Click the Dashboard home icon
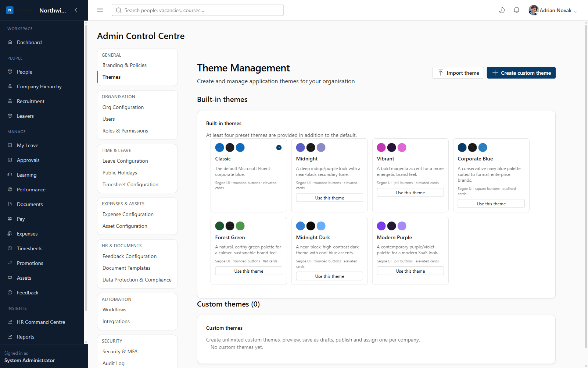This screenshot has height=368, width=588. (10, 42)
